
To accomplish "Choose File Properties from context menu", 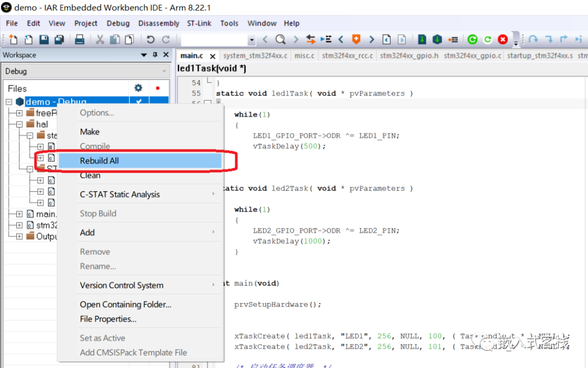I will (x=140, y=319).
